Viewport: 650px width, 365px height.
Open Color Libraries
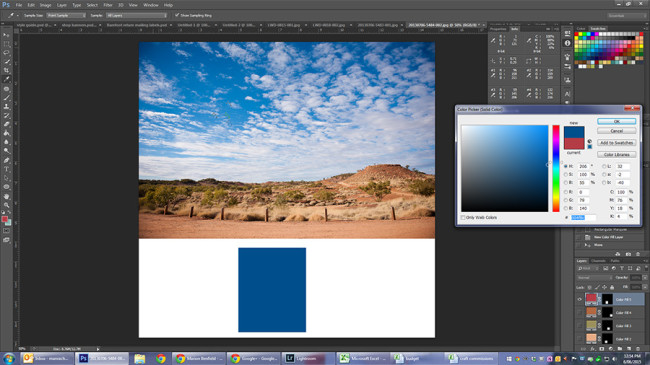(x=616, y=154)
